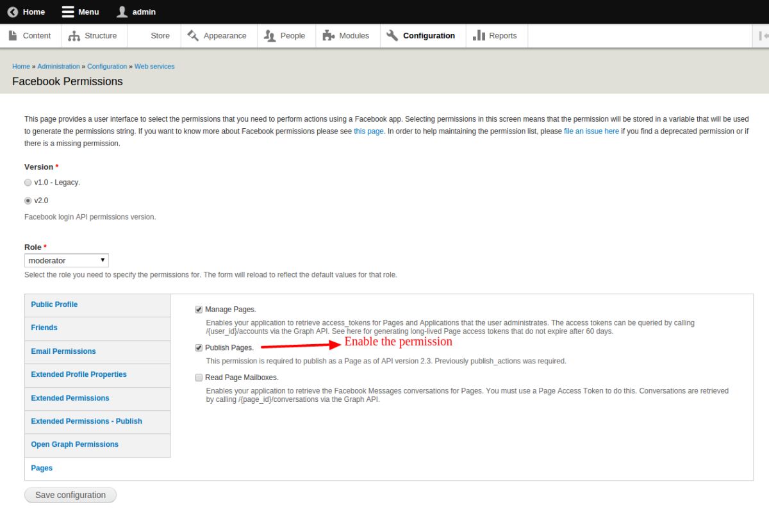Select Extended Profile Properties tab

click(x=97, y=375)
